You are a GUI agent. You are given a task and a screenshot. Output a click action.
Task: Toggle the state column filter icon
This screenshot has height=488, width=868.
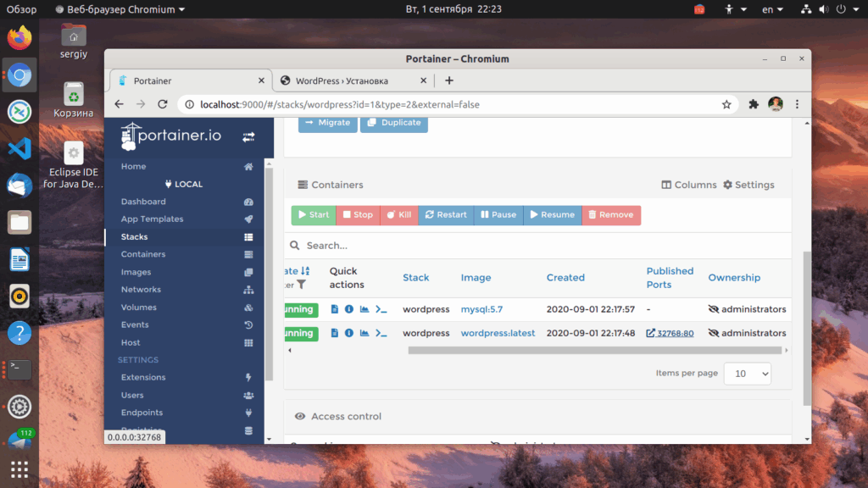tap(301, 285)
